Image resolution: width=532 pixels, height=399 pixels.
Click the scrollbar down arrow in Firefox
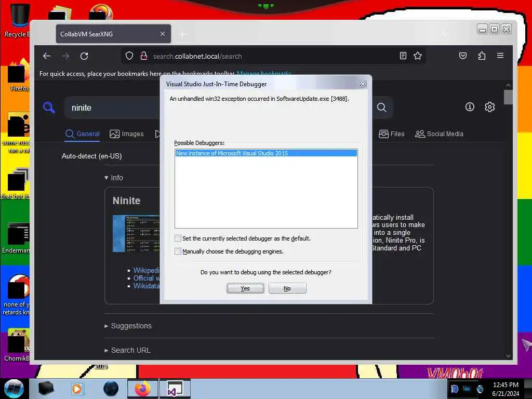[x=508, y=355]
